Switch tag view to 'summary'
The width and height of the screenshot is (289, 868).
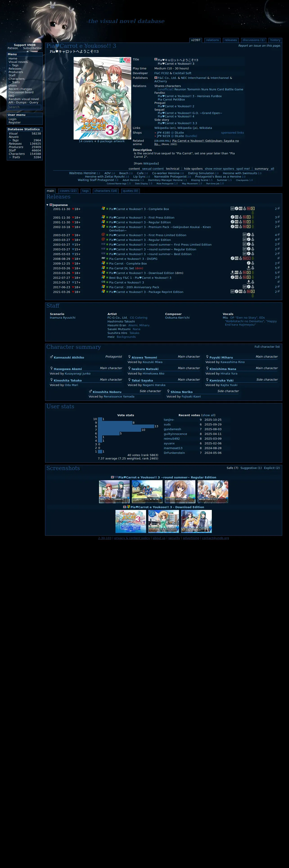click(x=261, y=169)
